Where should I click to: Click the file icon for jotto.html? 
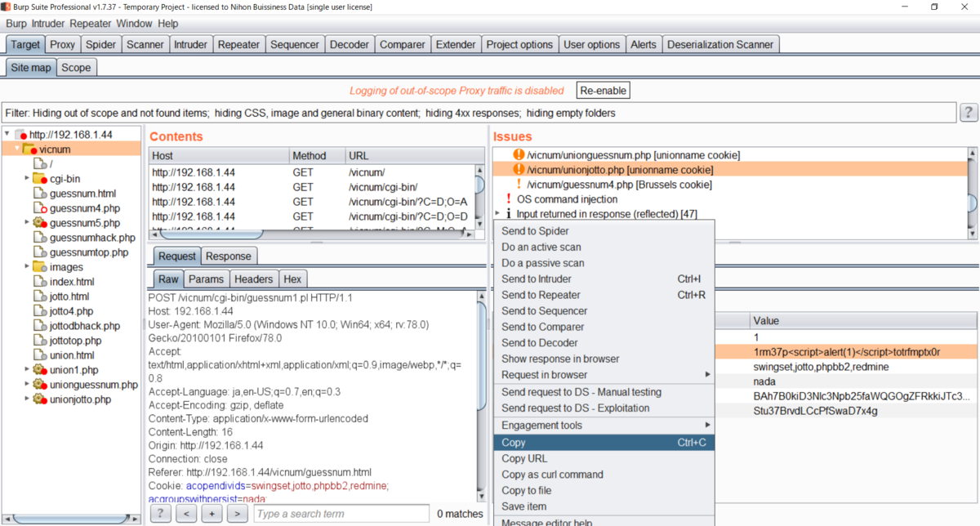click(x=41, y=296)
